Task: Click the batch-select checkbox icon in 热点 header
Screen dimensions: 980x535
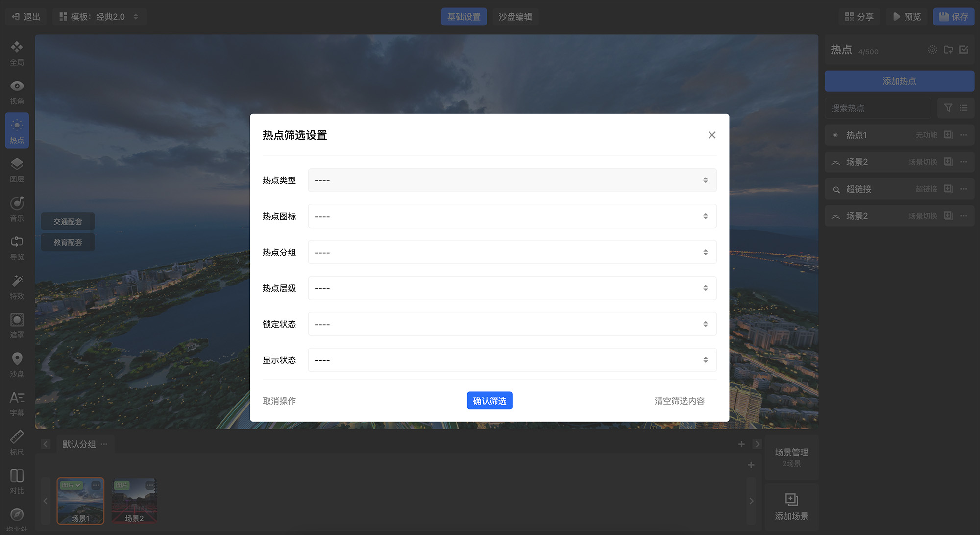Action: coord(964,50)
